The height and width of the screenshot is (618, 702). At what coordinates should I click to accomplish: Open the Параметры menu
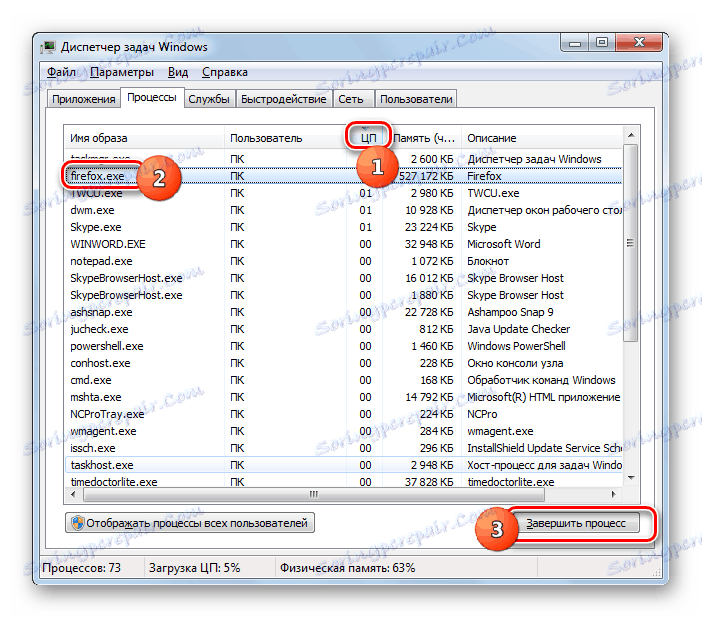point(122,72)
